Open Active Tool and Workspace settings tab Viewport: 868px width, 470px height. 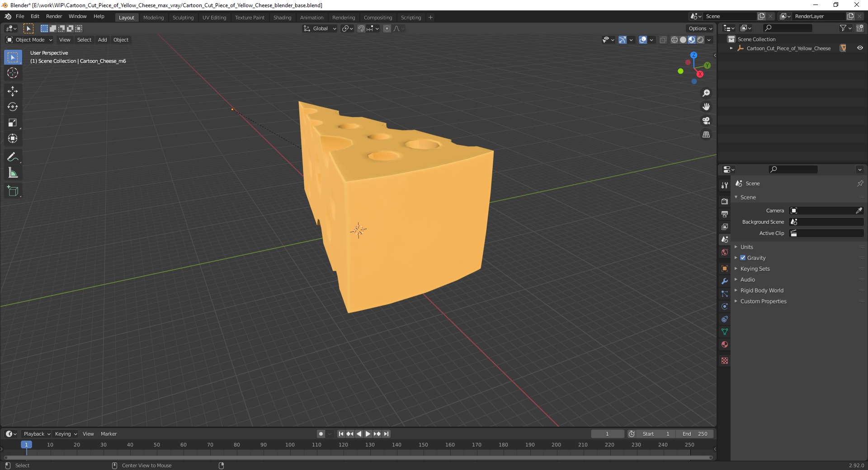[x=725, y=185]
